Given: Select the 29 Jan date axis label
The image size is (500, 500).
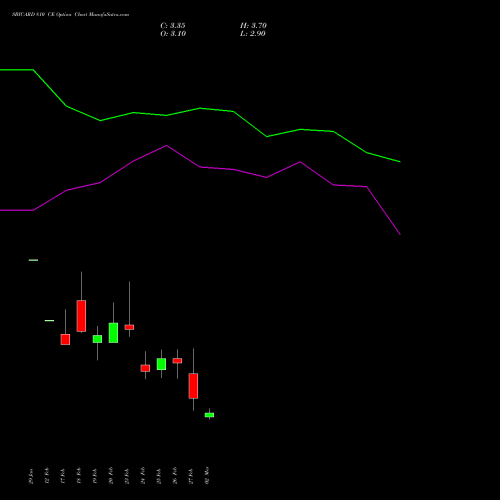Looking at the screenshot, I should 31,476.
